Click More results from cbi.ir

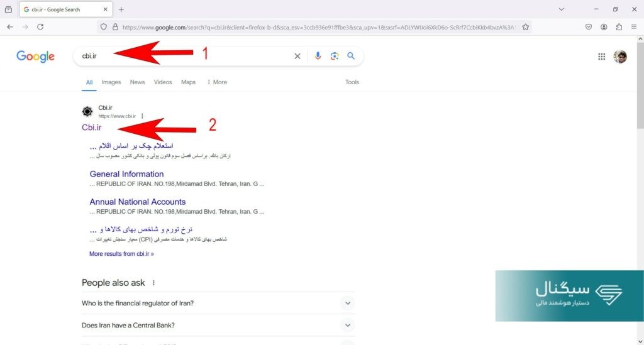121,254
